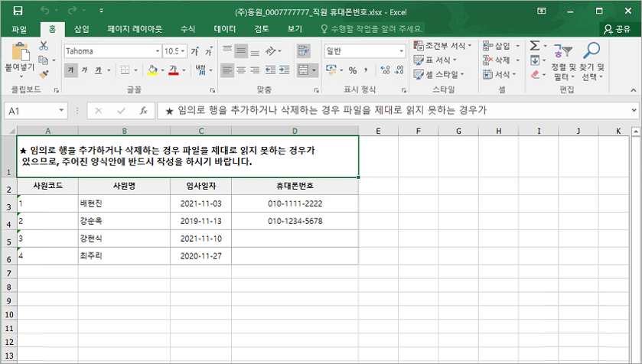Toggle align right button
This screenshot has height=364, width=642.
click(255, 70)
